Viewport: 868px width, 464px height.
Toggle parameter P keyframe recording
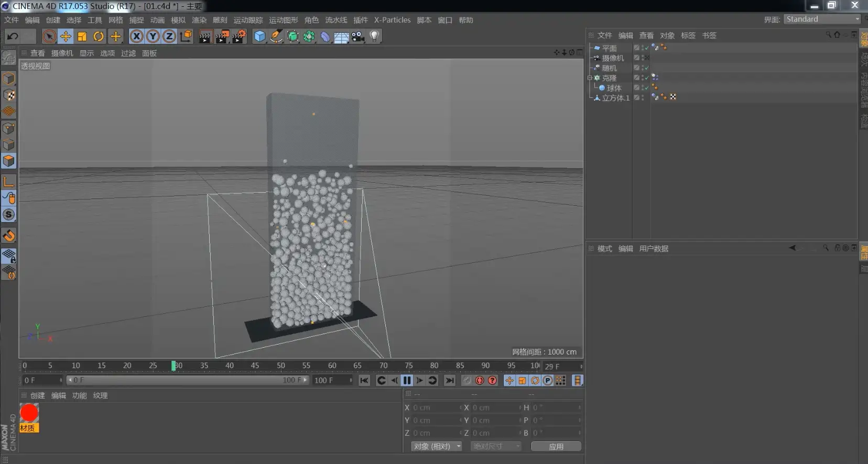pyautogui.click(x=548, y=380)
